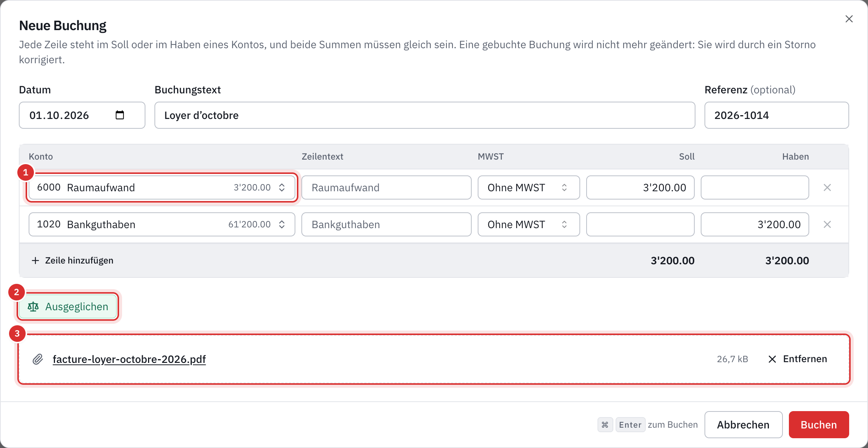Open the 1020 Bankguthaben account dropdown

(162, 224)
